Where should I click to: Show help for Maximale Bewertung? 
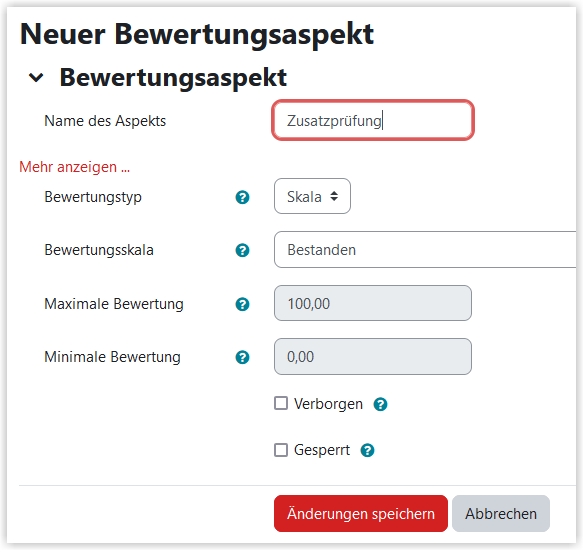pos(242,304)
